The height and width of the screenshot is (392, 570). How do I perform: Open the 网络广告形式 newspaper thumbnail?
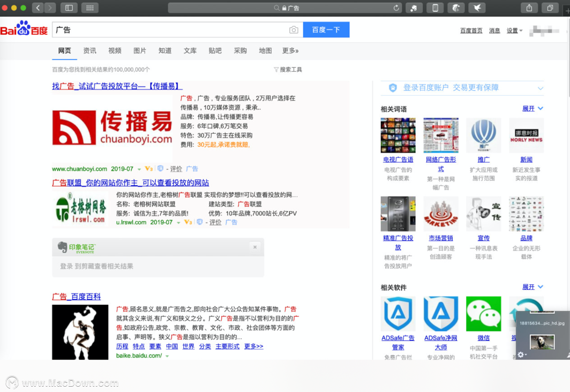click(441, 135)
